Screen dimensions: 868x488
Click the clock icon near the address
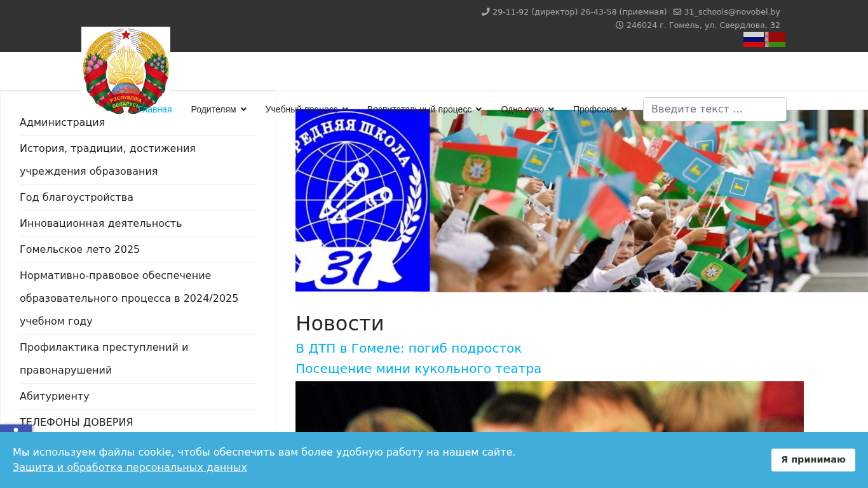[620, 25]
